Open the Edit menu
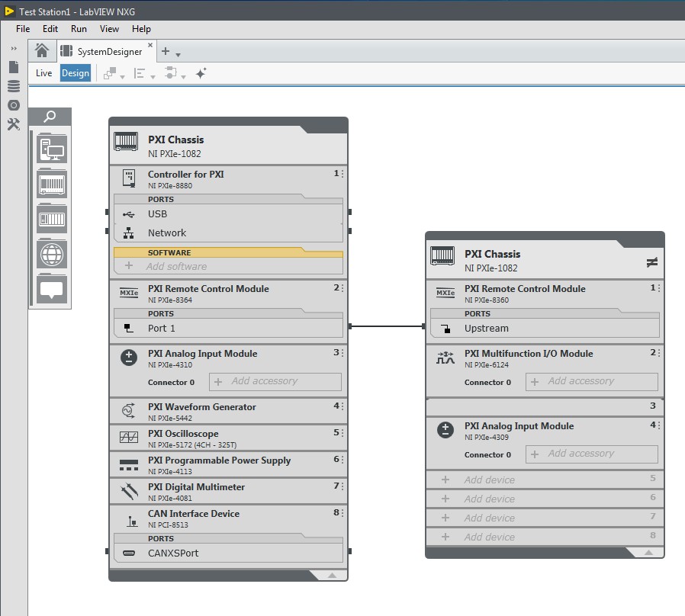This screenshot has height=616, width=685. [50, 29]
